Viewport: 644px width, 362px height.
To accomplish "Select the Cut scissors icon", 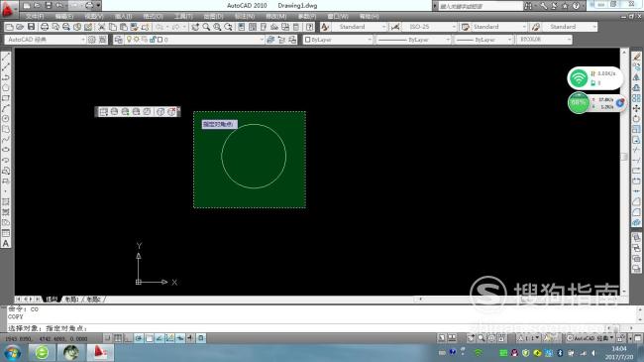I will click(x=101, y=27).
